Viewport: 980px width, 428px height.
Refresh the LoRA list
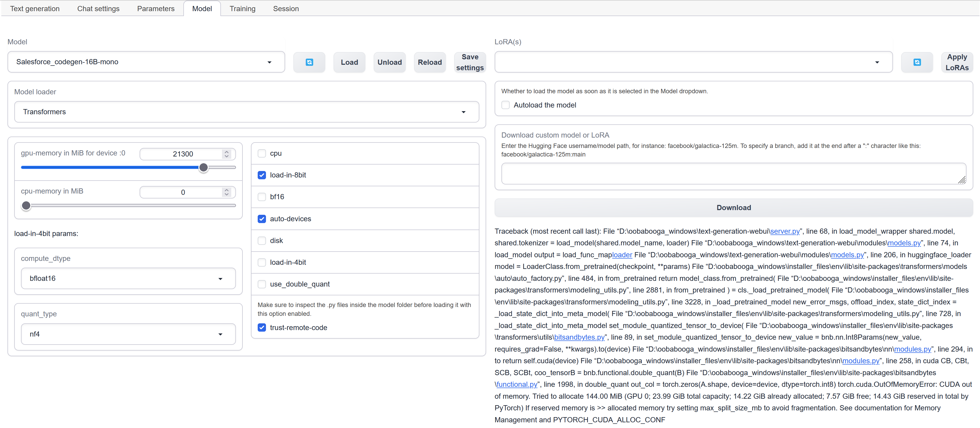tap(917, 62)
